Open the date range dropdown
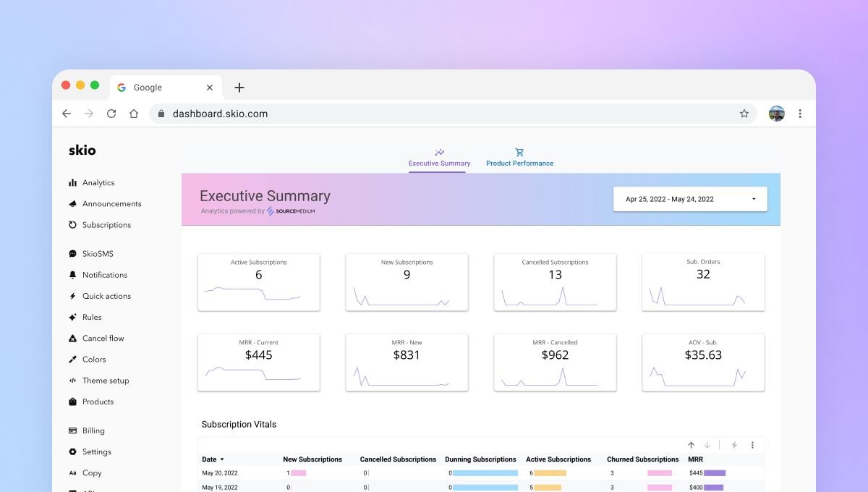This screenshot has width=868, height=492. [690, 199]
